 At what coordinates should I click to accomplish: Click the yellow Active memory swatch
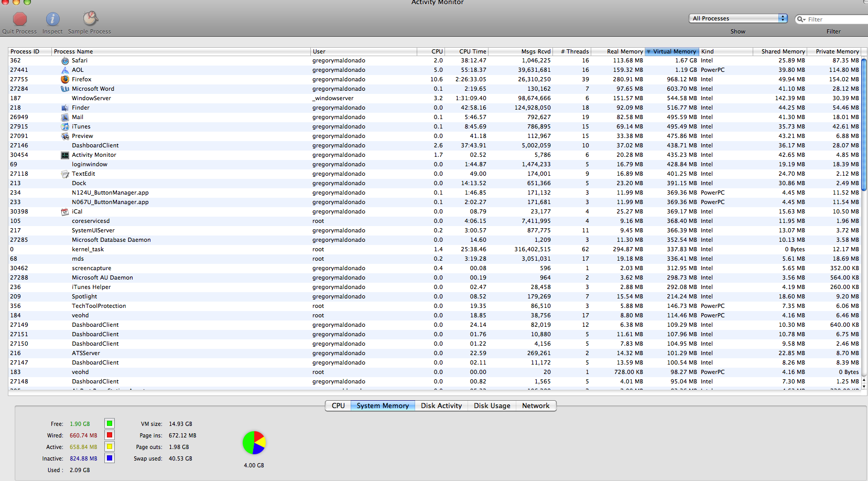click(110, 446)
